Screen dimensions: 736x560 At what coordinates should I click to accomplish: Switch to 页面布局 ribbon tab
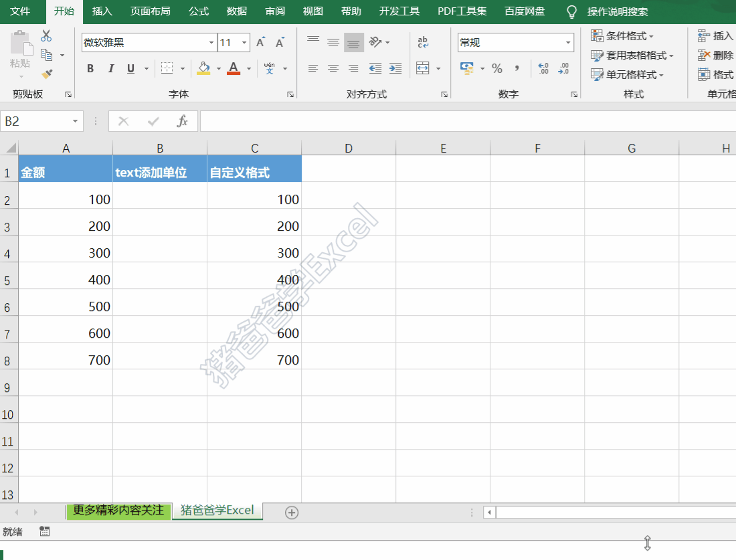(150, 11)
